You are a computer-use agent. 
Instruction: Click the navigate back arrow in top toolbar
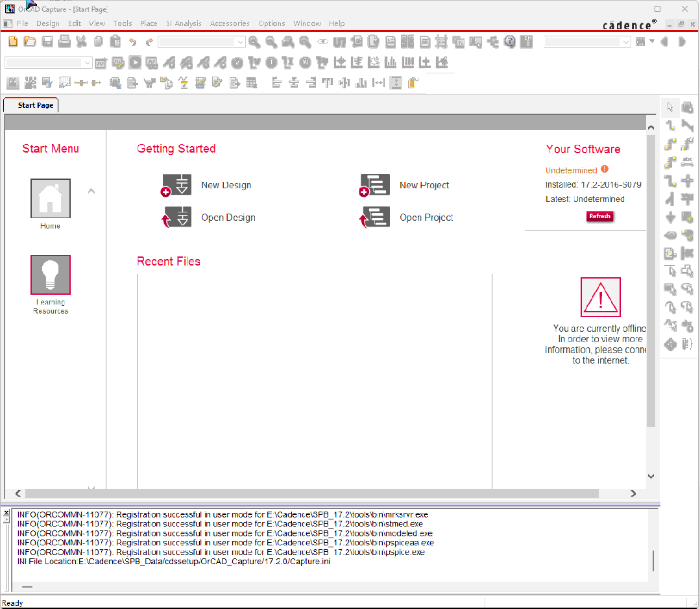[x=665, y=42]
